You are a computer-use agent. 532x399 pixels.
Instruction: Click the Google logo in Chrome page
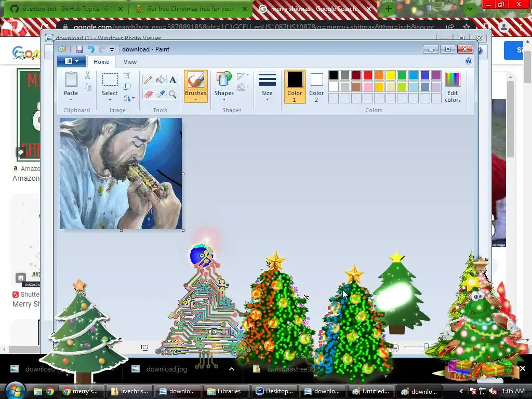26,53
